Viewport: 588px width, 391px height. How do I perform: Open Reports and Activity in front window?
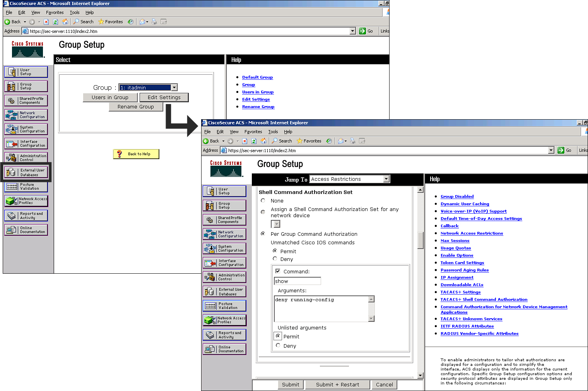[224, 335]
